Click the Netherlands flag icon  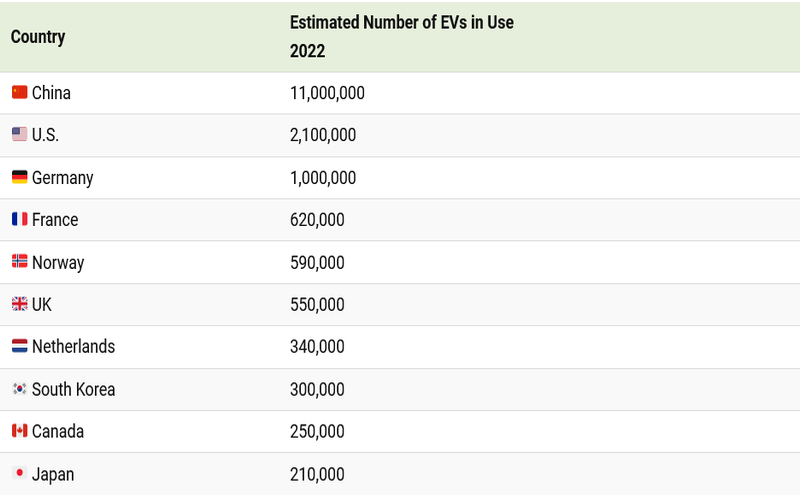pos(19,347)
